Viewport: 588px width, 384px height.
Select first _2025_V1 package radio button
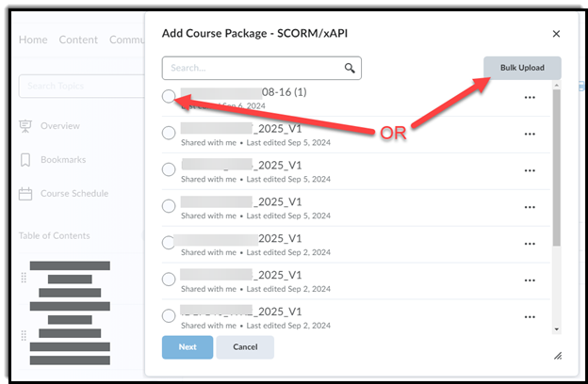pyautogui.click(x=169, y=133)
